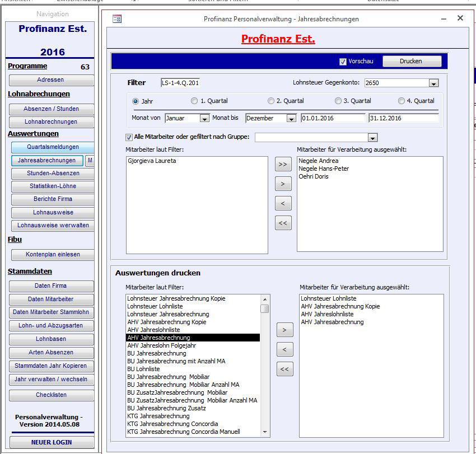
Task: Click the form icon in the title bar
Action: 117,19
